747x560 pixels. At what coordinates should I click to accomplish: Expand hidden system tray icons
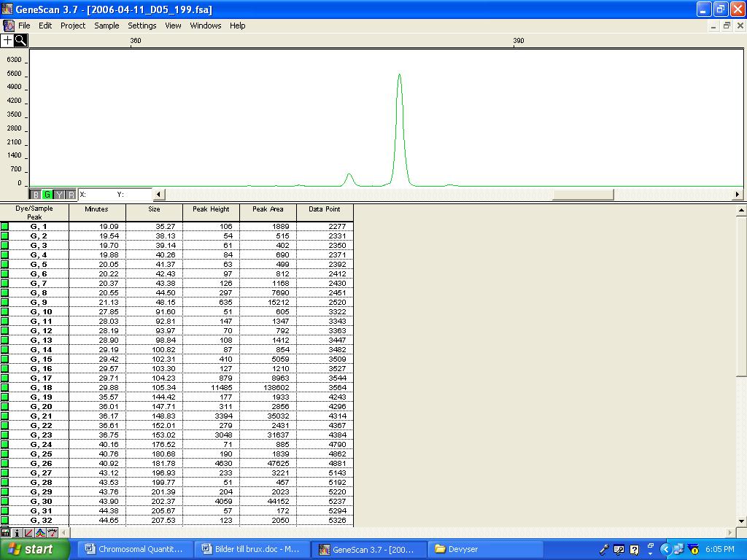pyautogui.click(x=665, y=550)
